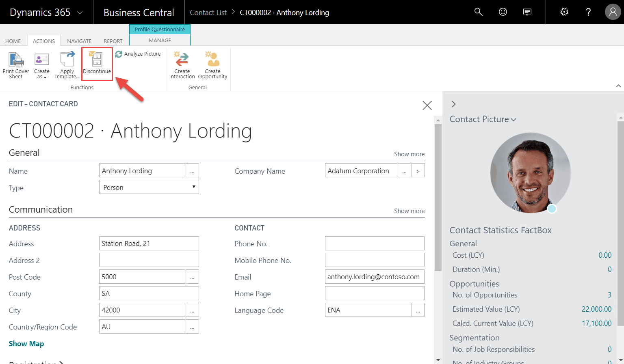Click the smiley feedback icon
This screenshot has width=624, height=364.
(503, 12)
